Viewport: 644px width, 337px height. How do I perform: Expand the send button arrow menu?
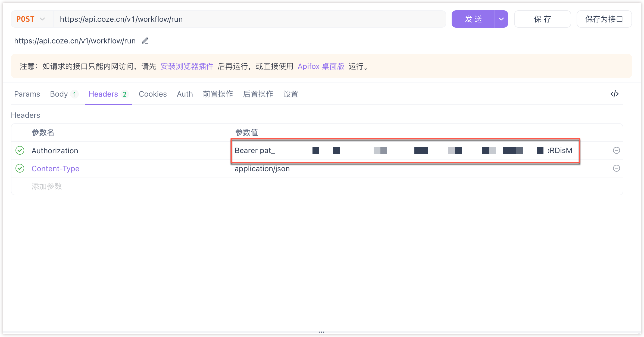tap(501, 19)
